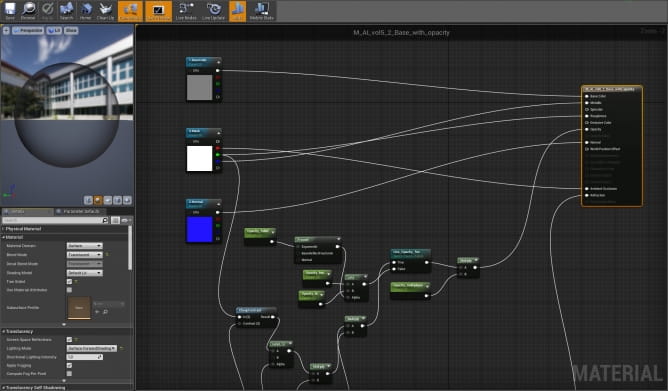Click the Browse toolbar icon
The width and height of the screenshot is (668, 391).
pyautogui.click(x=28, y=11)
